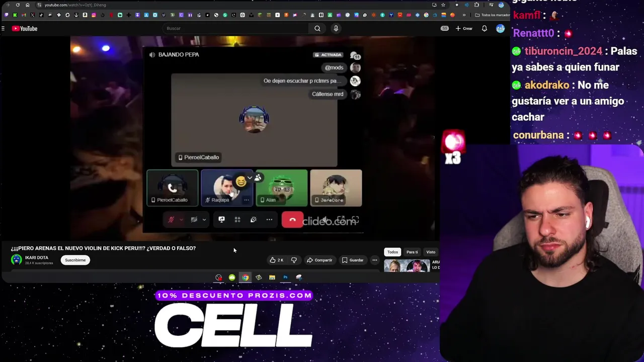Open the browser home page
This screenshot has height=362, width=644.
[x=28, y=5]
